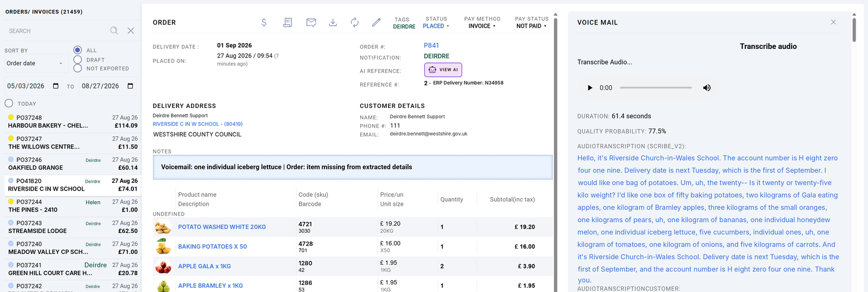Click the audio transcription text

[x=708, y=219]
